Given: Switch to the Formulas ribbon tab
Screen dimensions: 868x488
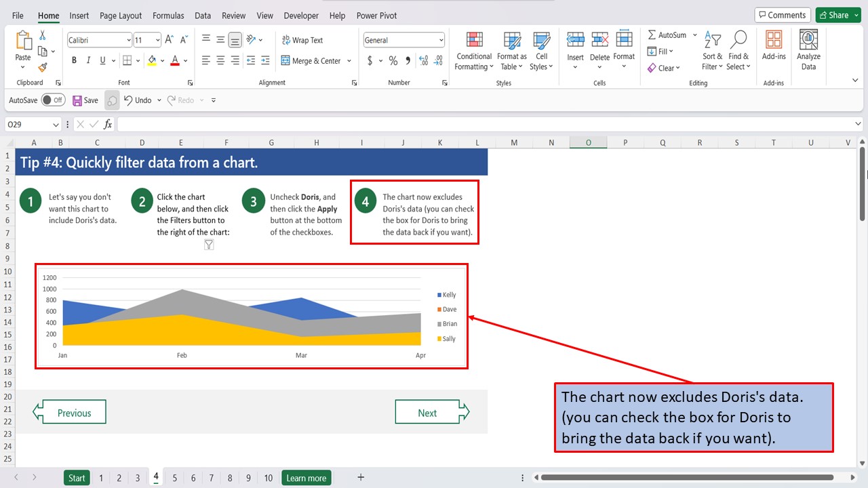Looking at the screenshot, I should (x=168, y=15).
